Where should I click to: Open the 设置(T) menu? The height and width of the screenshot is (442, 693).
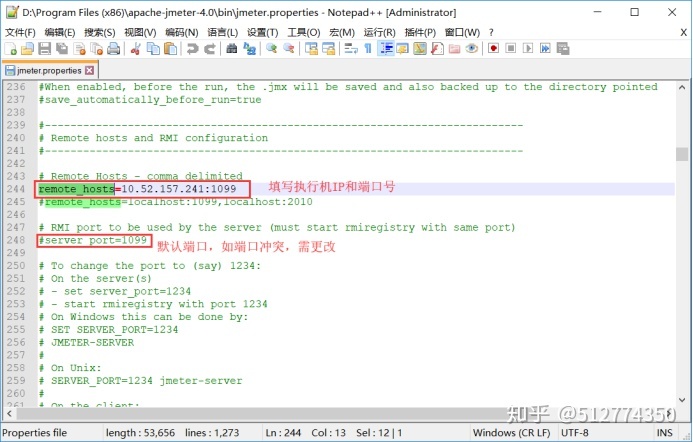pos(263,32)
